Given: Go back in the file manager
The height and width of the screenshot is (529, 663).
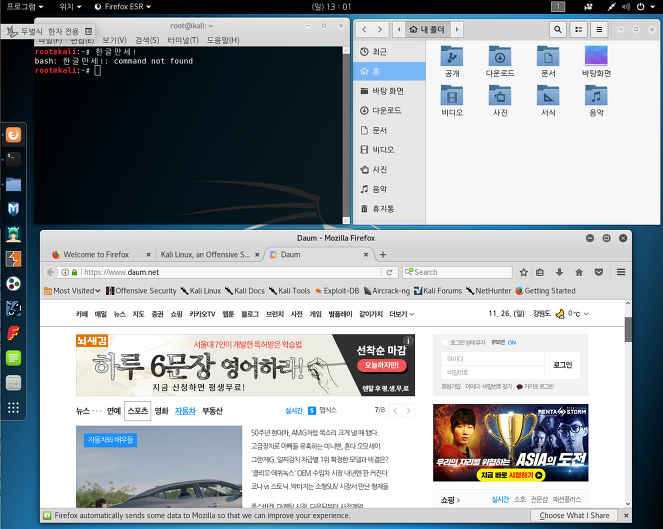Looking at the screenshot, I should coord(364,30).
